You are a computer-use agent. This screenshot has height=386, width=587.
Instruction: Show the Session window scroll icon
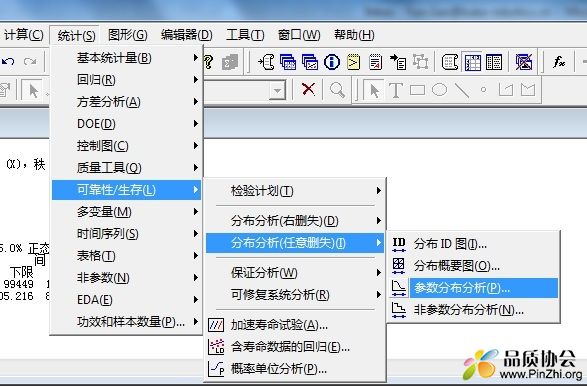coord(266,62)
